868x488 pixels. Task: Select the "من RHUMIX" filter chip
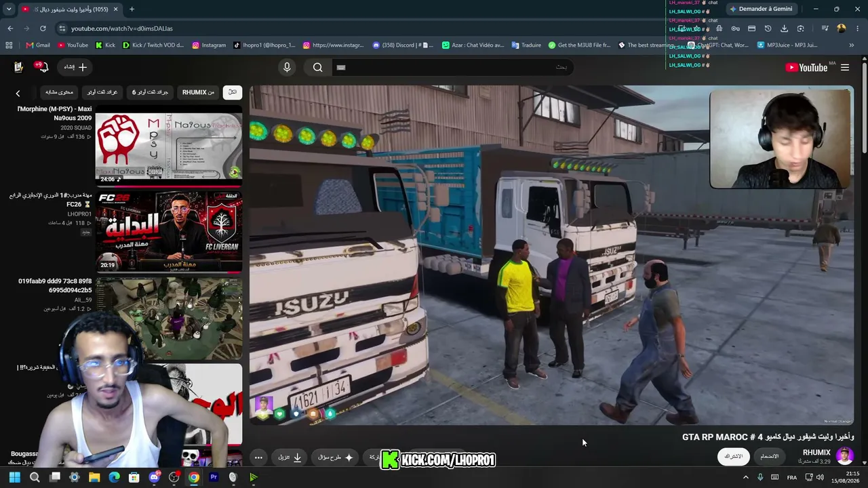pyautogui.click(x=198, y=92)
